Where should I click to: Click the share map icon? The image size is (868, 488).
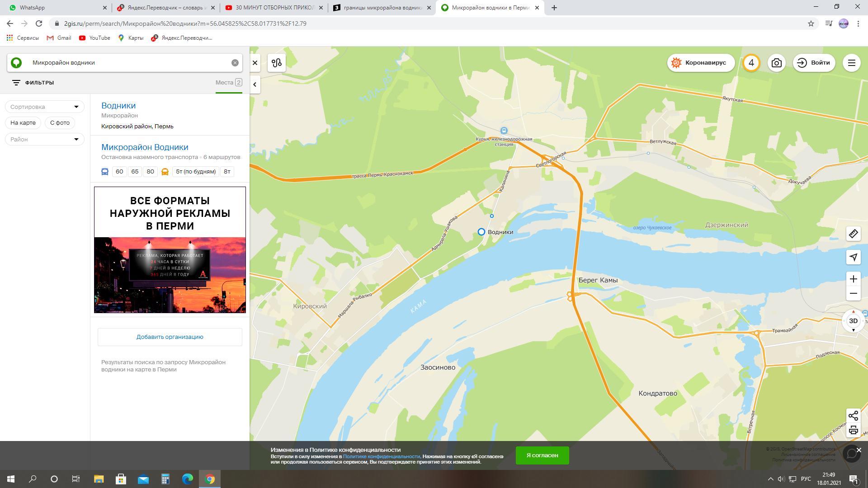853,416
